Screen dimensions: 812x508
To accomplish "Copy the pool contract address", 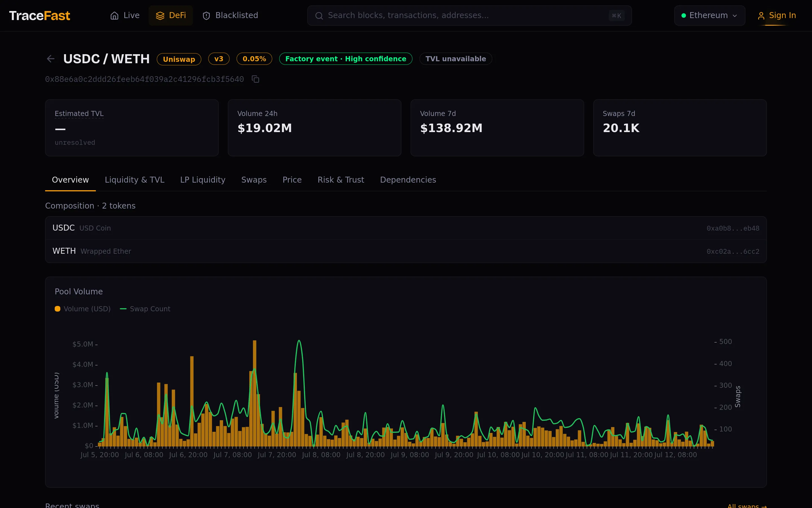I will 256,79.
